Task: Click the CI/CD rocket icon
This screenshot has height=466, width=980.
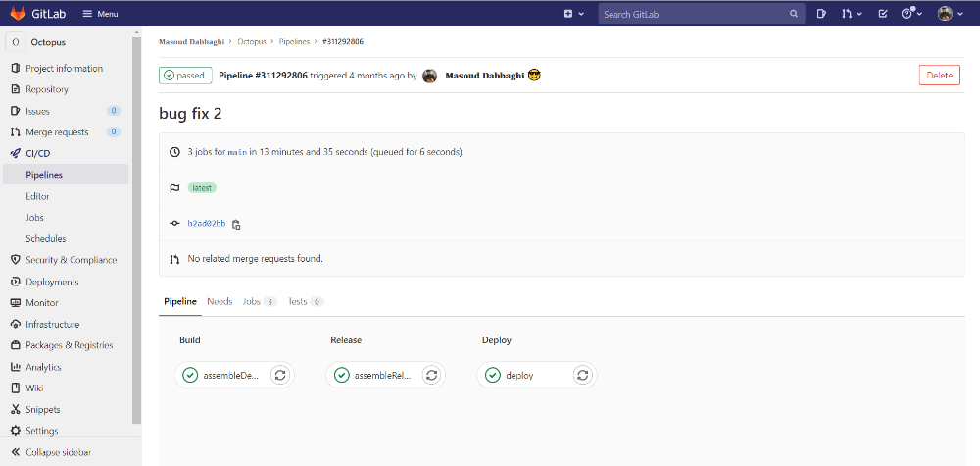Action: click(x=16, y=153)
